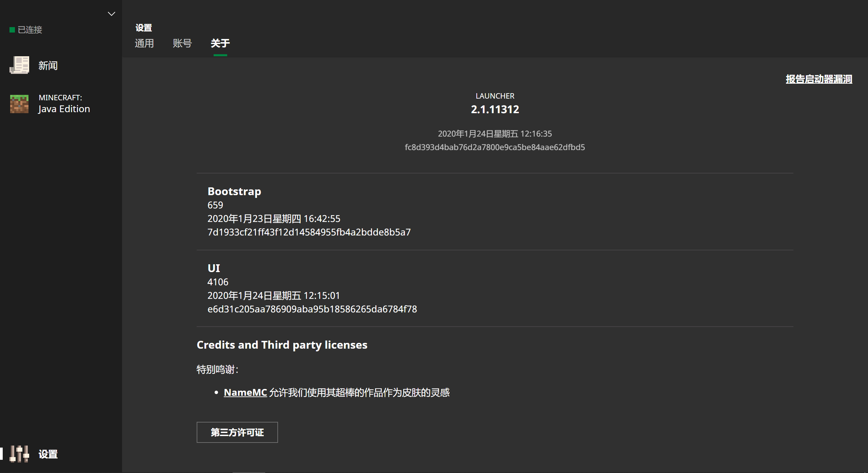Click Bootstrap version 659
This screenshot has width=868, height=473.
[x=215, y=205]
